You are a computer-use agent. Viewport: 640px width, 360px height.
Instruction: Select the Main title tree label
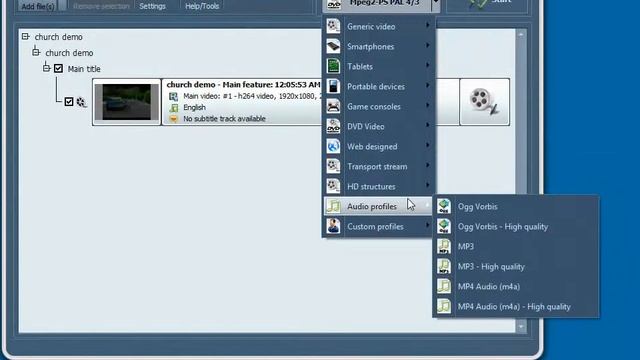click(x=84, y=69)
